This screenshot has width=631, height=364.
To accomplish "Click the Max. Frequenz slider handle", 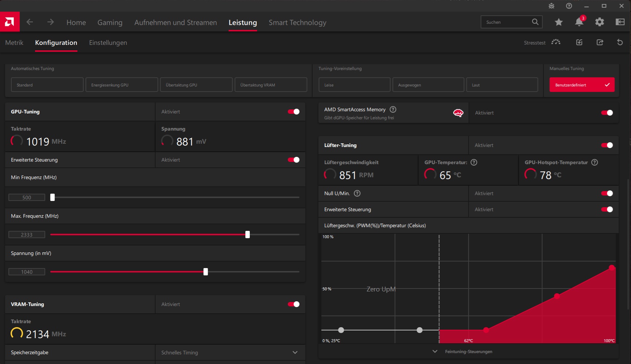I will tap(248, 235).
